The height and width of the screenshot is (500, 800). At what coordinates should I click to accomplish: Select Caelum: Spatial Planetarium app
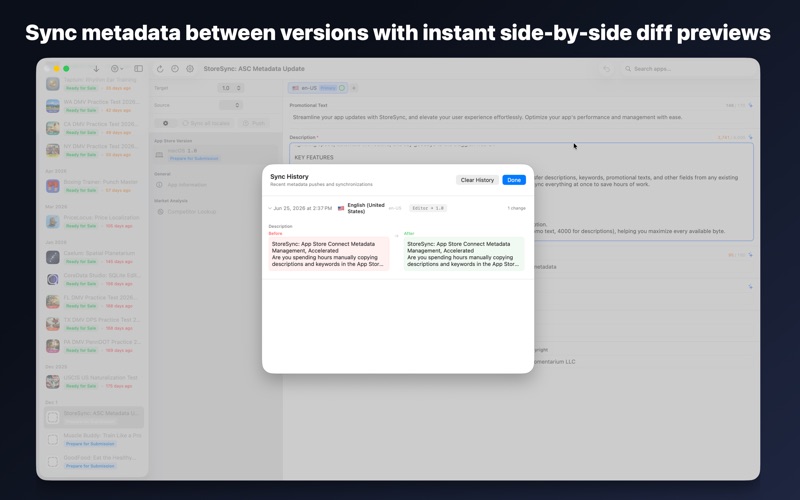coord(94,257)
